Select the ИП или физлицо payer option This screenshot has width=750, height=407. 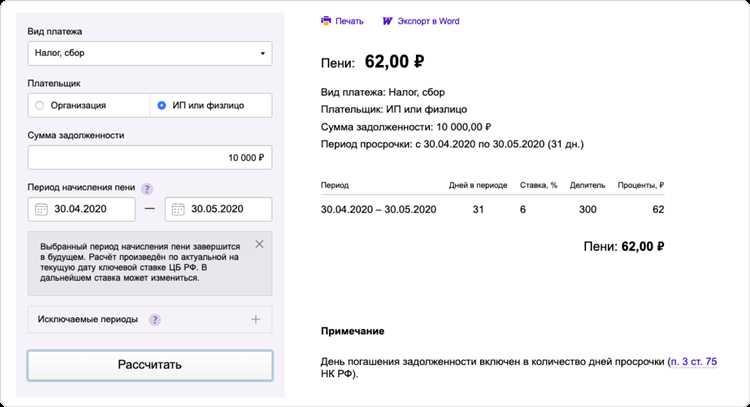(211, 105)
